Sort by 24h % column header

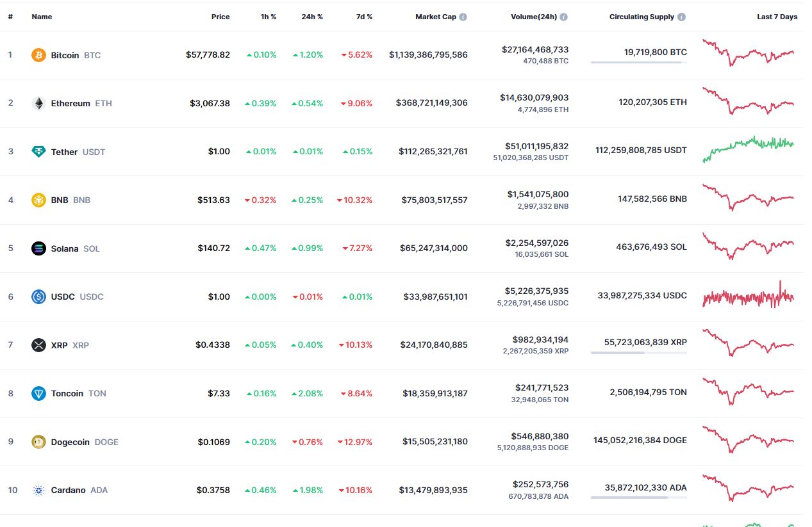click(x=311, y=17)
